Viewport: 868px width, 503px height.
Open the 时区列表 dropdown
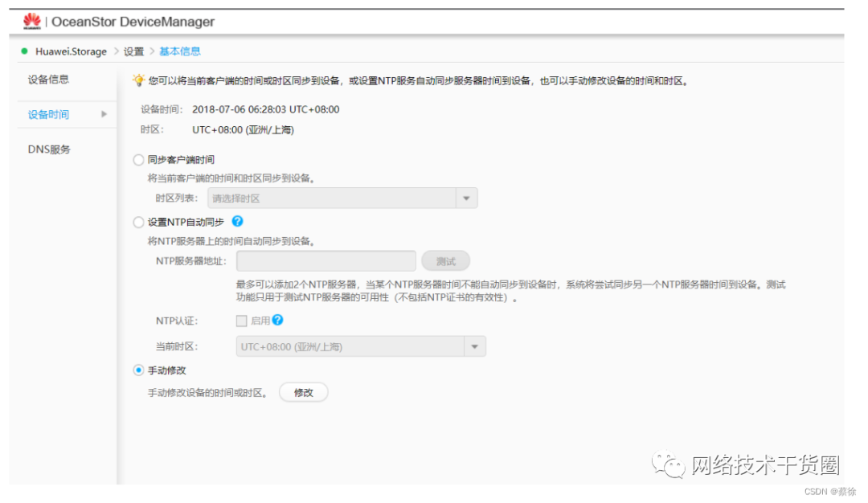465,198
